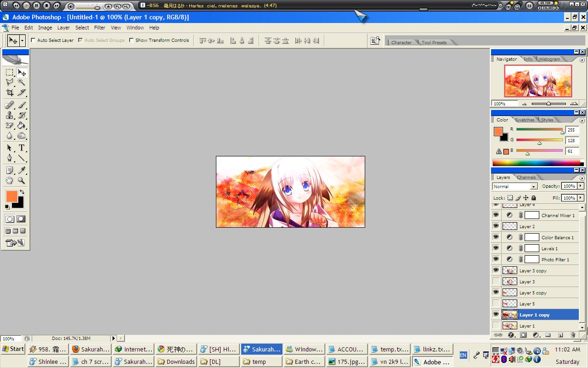Select the Eraser tool
This screenshot has height=368, width=588.
(x=9, y=125)
